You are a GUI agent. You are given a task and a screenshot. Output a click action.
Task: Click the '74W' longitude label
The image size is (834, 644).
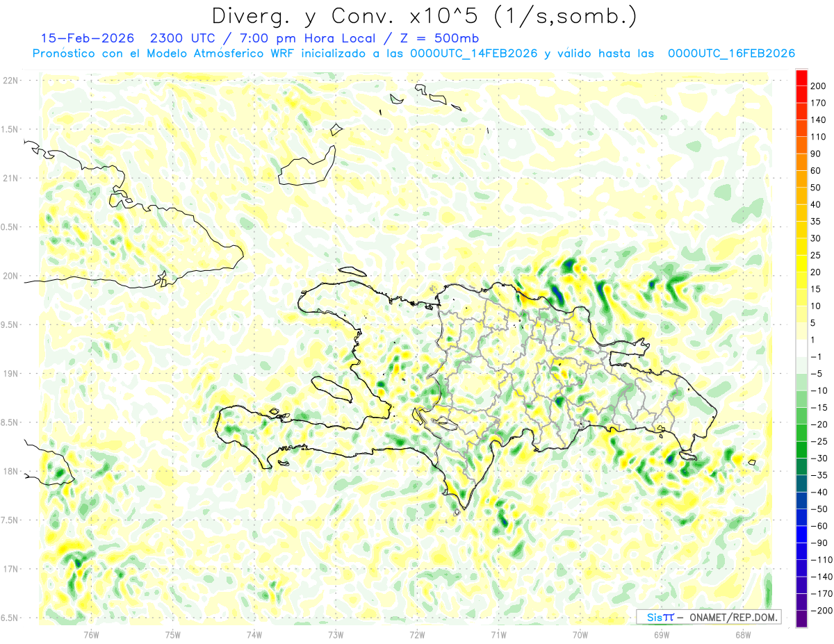pyautogui.click(x=254, y=634)
